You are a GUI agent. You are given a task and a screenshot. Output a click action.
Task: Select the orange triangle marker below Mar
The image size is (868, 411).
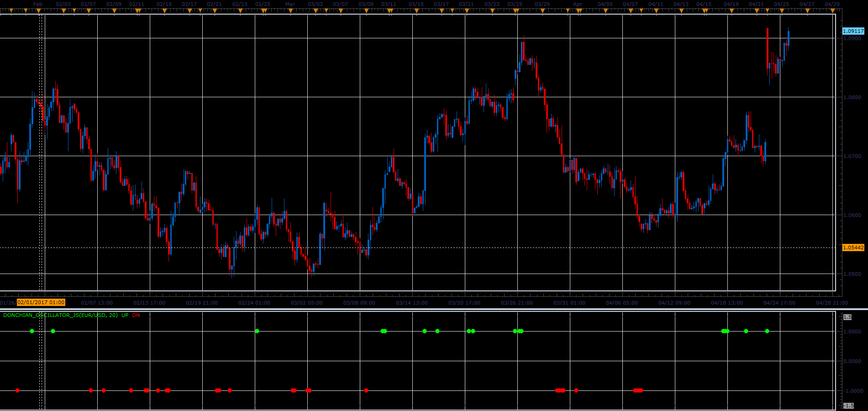pos(290,11)
